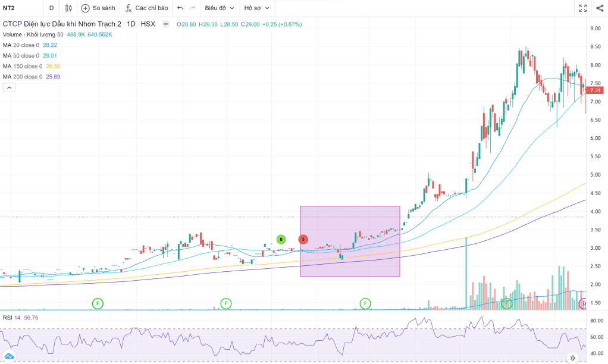Image resolution: width=608 pixels, height=364 pixels.
Task: Click the MA 20 close legend
Action: tap(21, 45)
